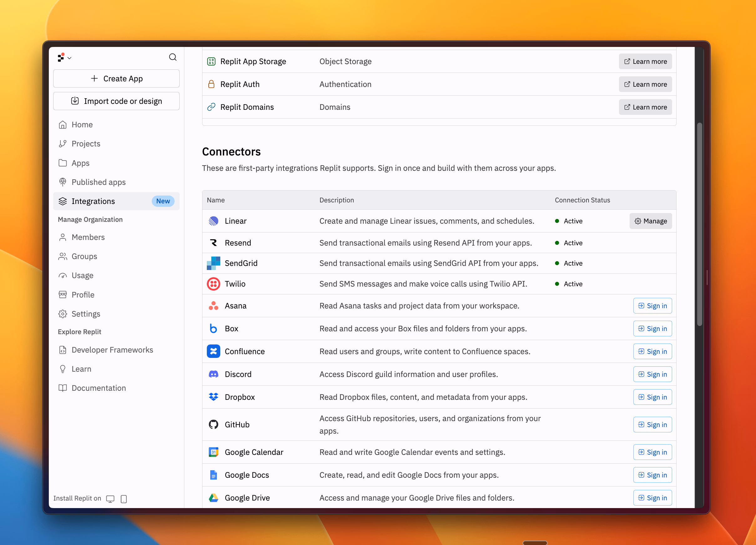Click the Linear connector icon

[213, 221]
